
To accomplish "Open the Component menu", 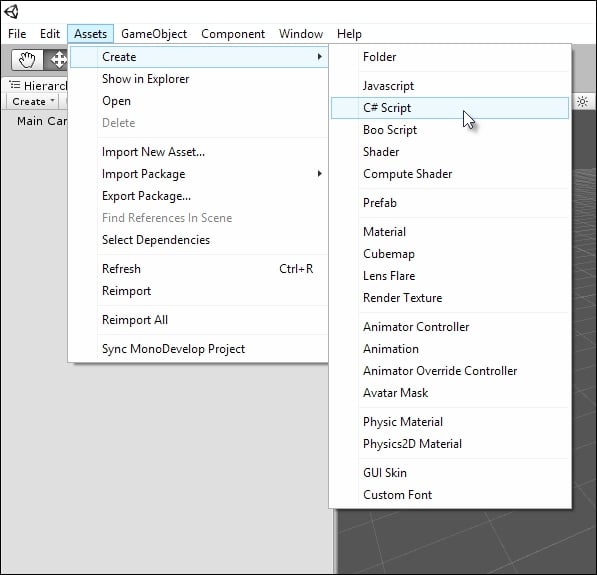I will coord(233,34).
